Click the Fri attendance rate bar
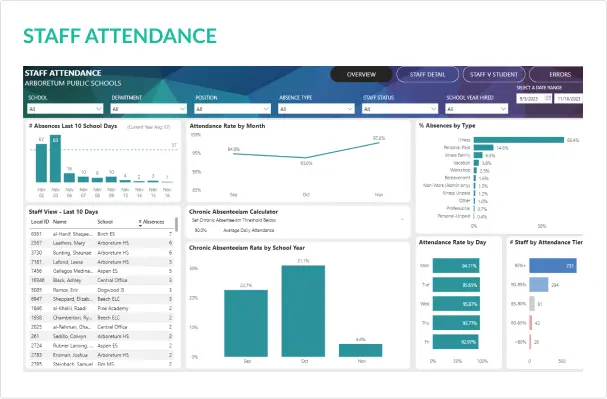The image size is (607, 399). pos(456,342)
